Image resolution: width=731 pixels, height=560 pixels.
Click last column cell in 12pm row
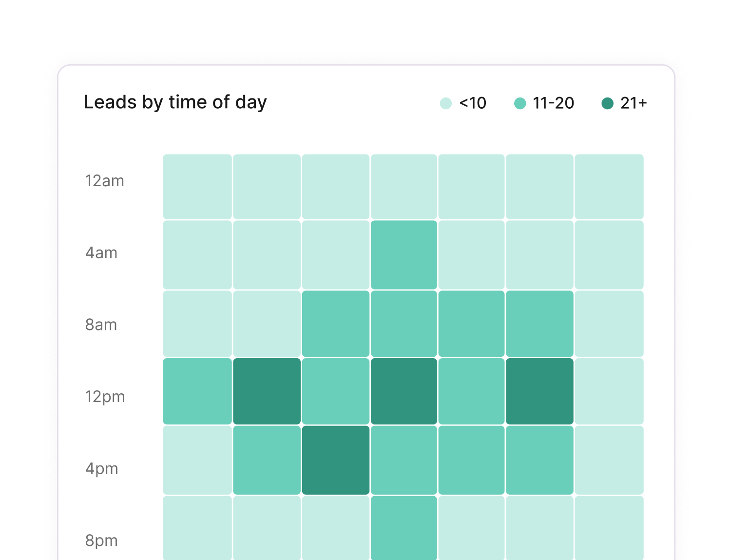tap(609, 391)
